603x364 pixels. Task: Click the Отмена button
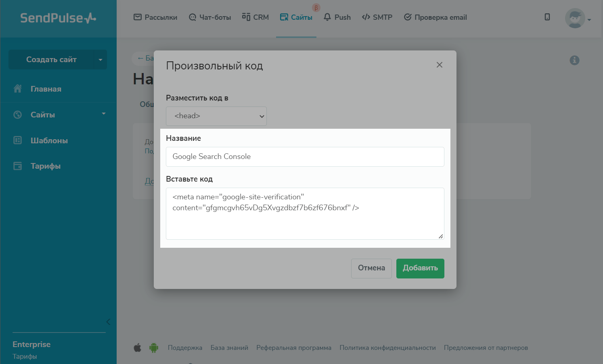tap(371, 268)
